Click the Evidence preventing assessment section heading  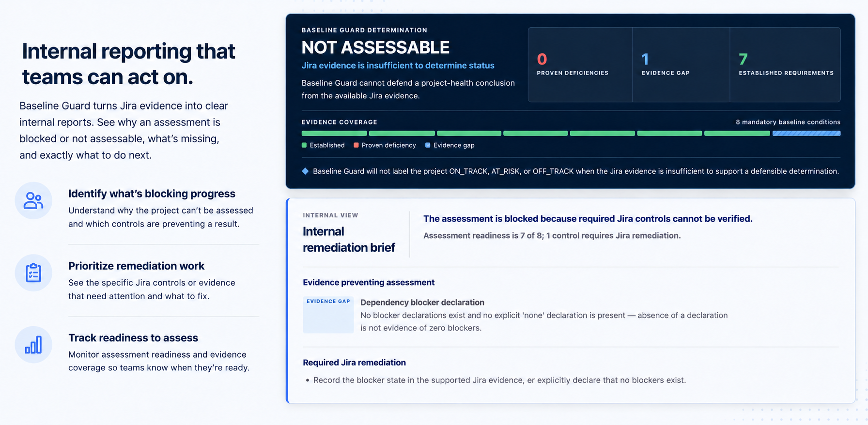click(x=369, y=282)
